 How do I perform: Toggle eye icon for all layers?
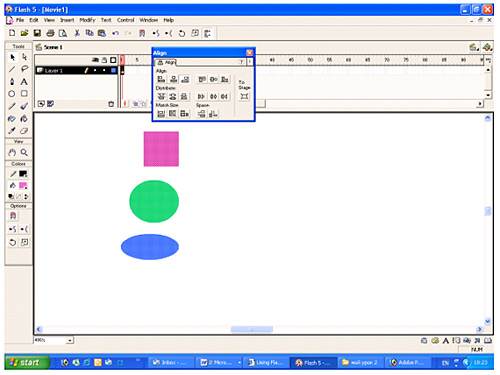pyautogui.click(x=95, y=60)
